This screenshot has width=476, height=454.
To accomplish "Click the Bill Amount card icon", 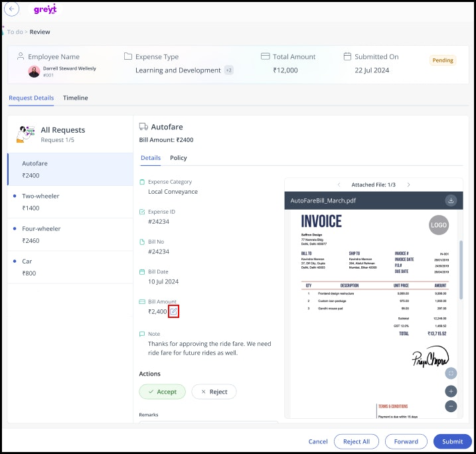I will (142, 301).
